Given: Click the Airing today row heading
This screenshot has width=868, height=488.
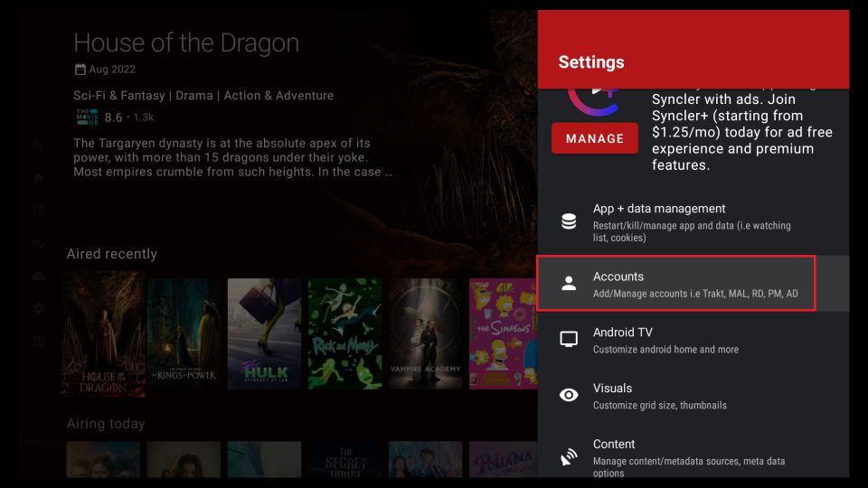Looking at the screenshot, I should pyautogui.click(x=106, y=424).
